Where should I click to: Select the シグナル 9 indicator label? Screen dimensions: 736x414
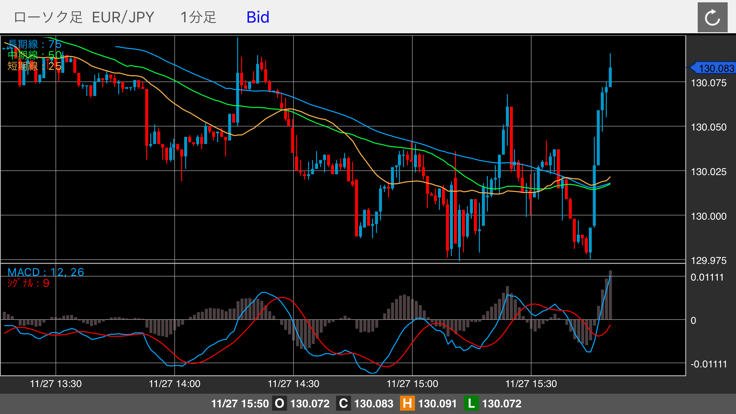[x=28, y=284]
